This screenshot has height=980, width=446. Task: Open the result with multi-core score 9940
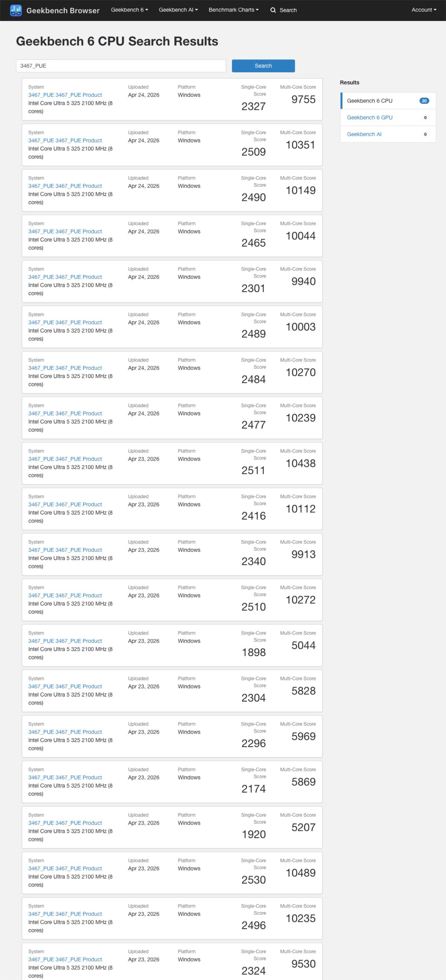[65, 277]
